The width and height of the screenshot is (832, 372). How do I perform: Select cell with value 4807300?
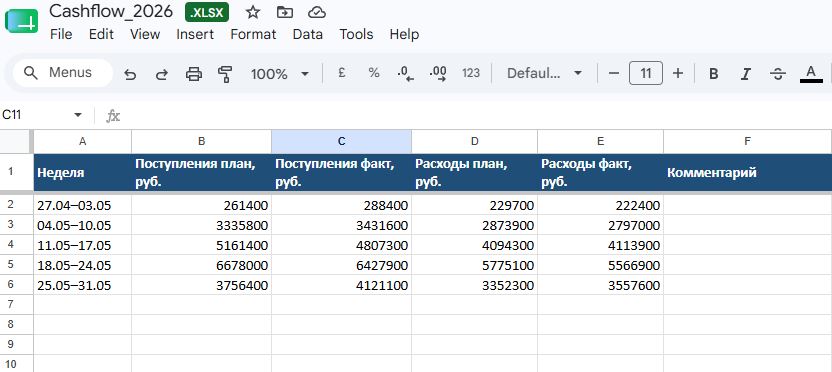tap(342, 245)
